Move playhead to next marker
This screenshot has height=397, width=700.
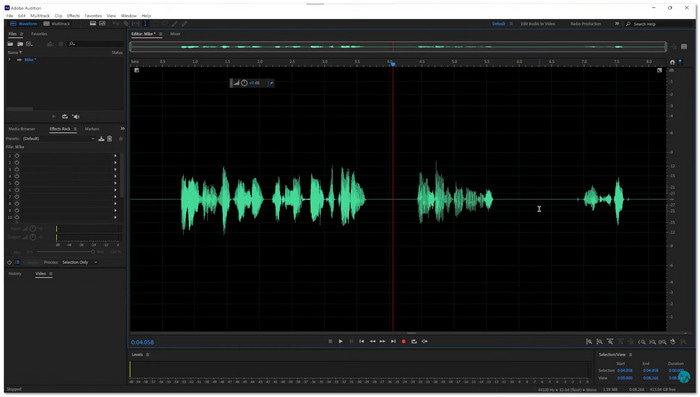point(393,341)
